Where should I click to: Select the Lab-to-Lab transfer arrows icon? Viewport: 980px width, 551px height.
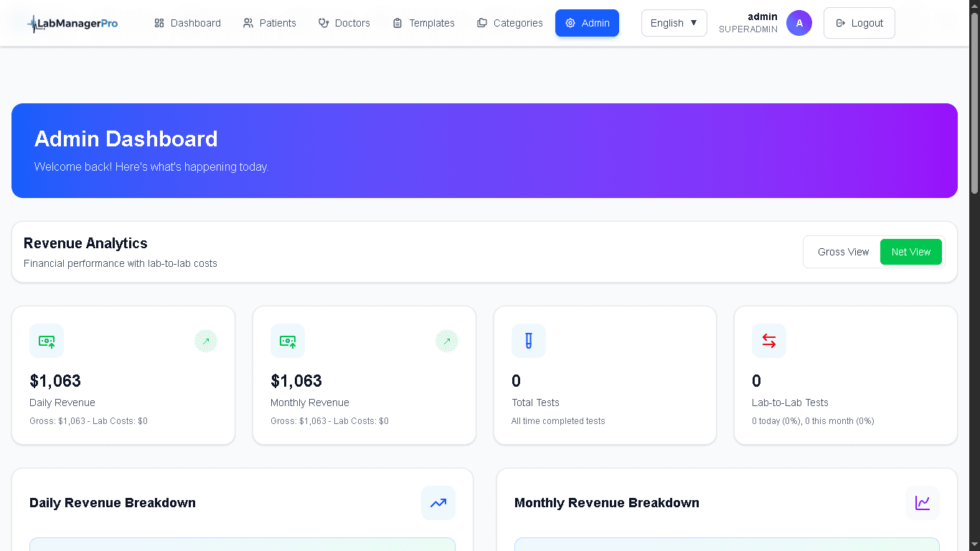768,341
